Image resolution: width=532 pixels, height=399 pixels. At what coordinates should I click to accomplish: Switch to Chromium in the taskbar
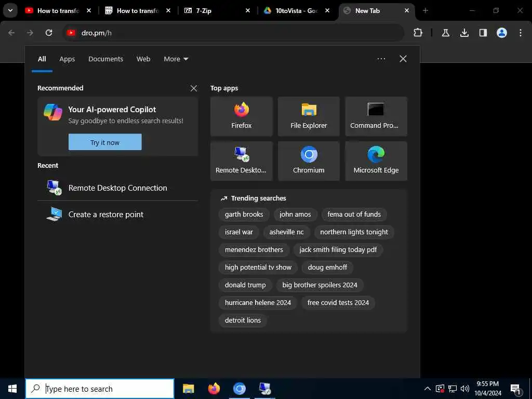pos(239,389)
